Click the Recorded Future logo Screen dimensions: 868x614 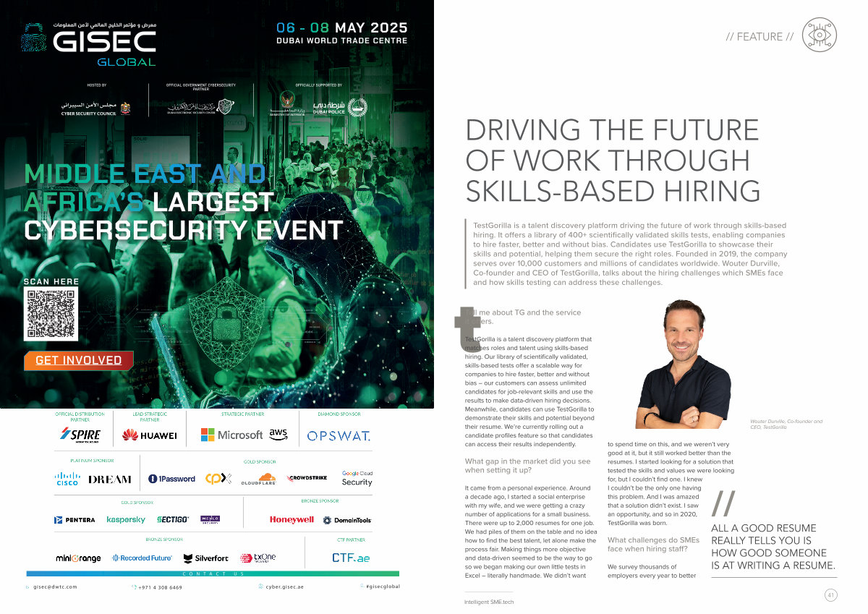(x=142, y=558)
